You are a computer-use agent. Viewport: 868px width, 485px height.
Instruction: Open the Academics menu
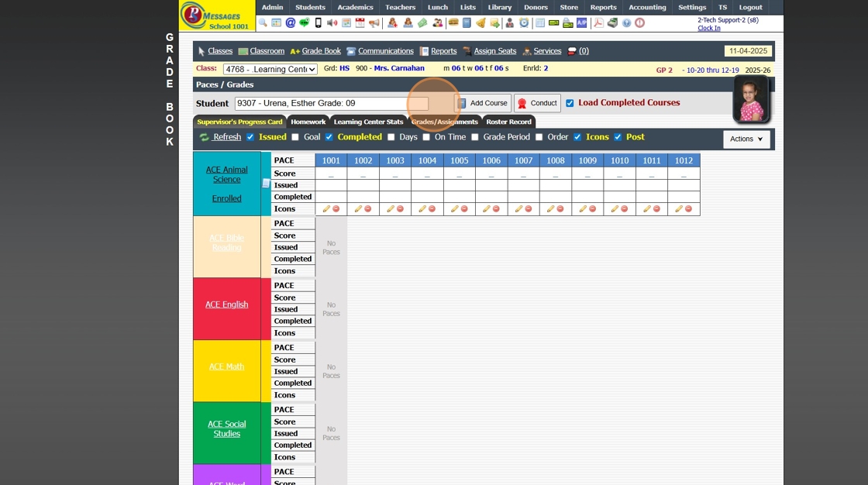[356, 7]
